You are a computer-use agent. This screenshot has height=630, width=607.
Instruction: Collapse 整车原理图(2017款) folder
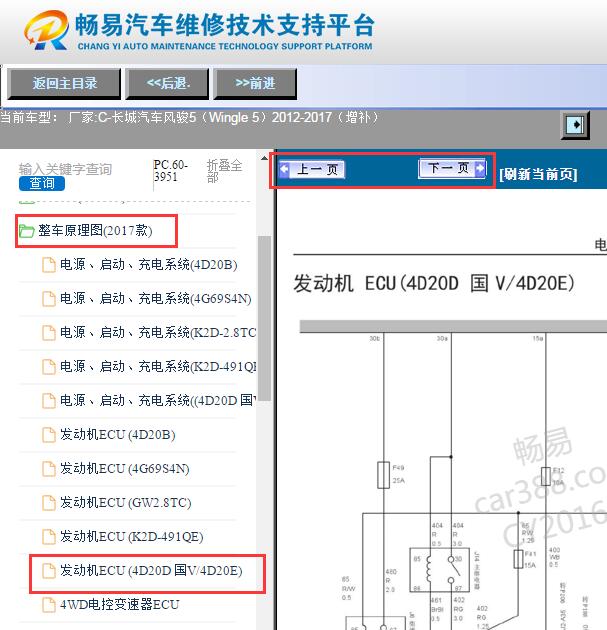point(95,231)
